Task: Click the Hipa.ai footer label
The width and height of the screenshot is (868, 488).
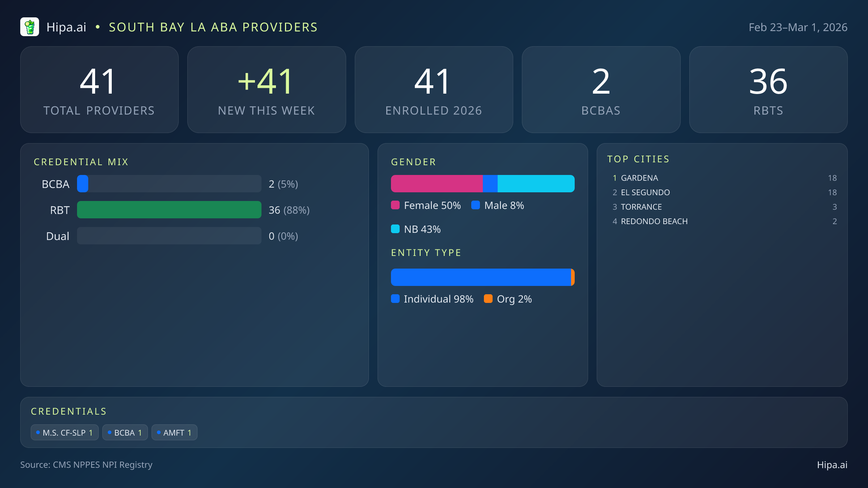Action: point(832,465)
